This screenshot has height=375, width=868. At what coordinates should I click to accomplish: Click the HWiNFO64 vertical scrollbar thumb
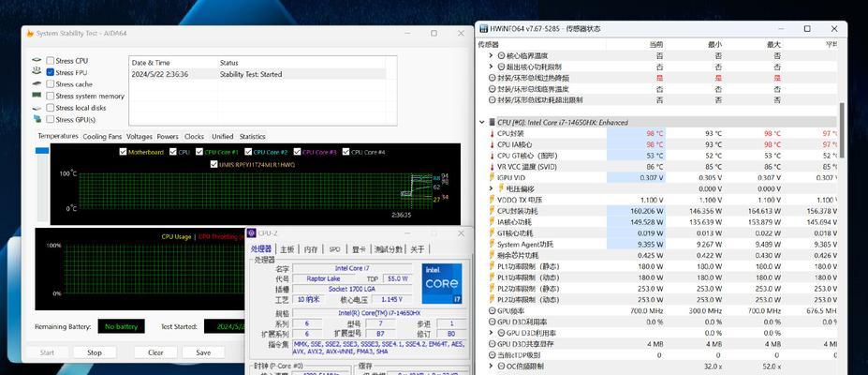pyautogui.click(x=842, y=130)
